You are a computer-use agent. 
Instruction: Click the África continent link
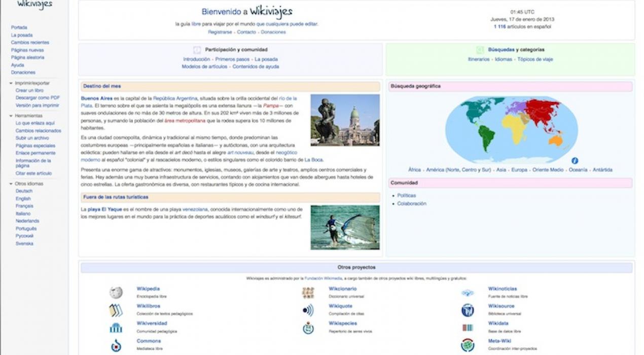pyautogui.click(x=414, y=170)
